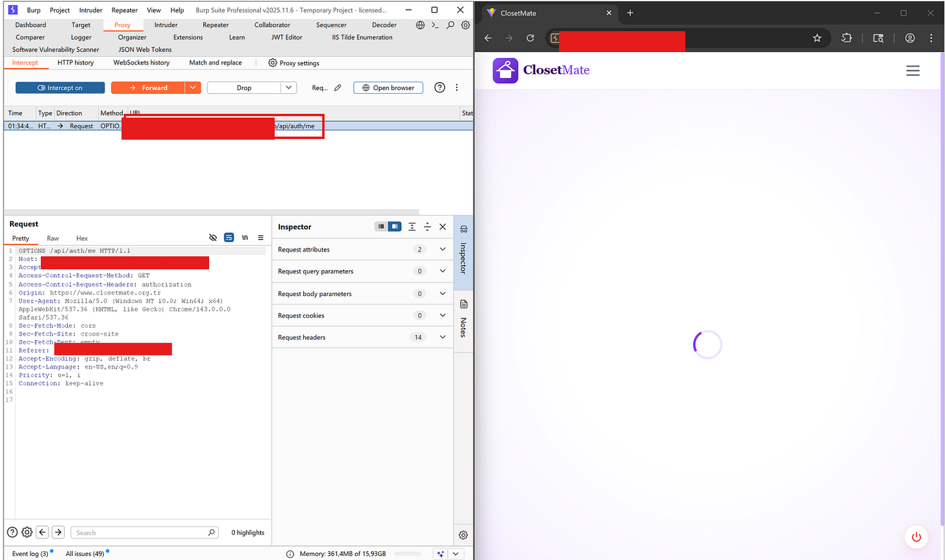Image resolution: width=945 pixels, height=560 pixels.
Task: Click the memory usage bar
Action: [x=408, y=554]
